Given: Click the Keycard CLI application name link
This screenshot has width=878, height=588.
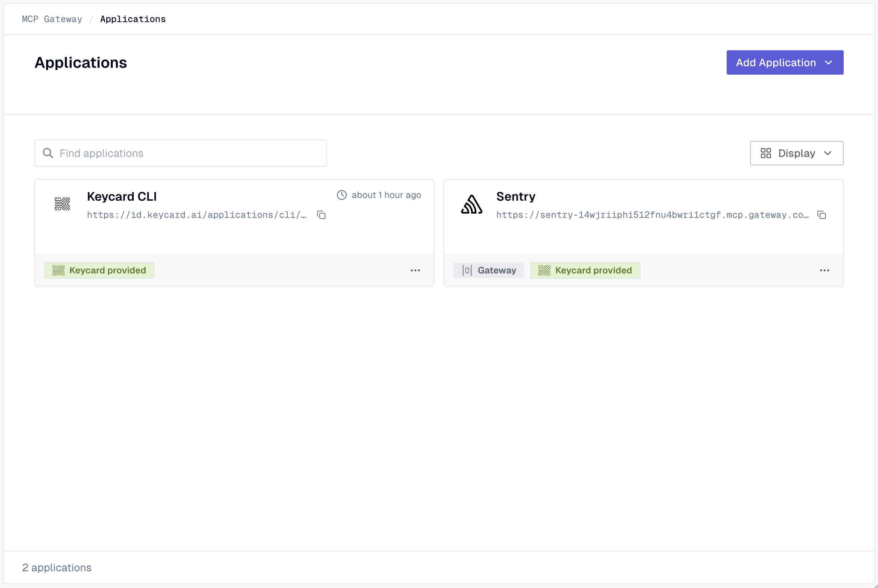Looking at the screenshot, I should coord(122,196).
